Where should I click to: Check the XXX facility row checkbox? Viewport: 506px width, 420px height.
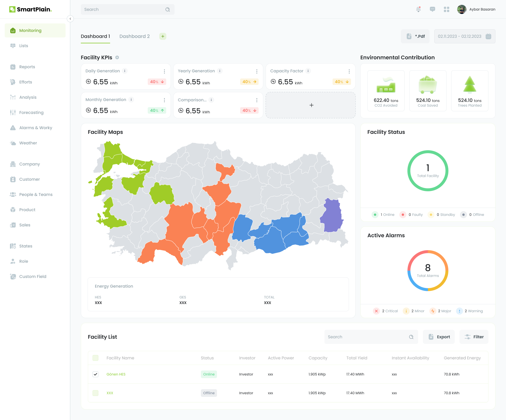[95, 393]
